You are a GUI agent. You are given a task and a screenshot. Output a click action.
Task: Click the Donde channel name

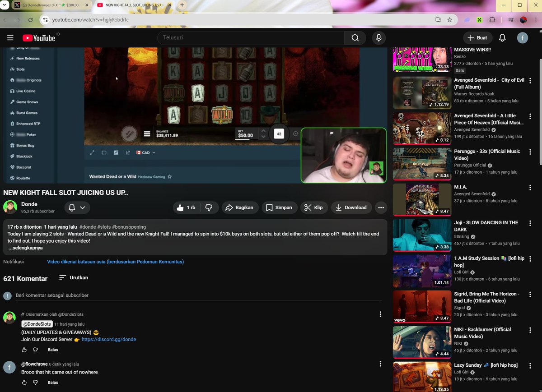pyautogui.click(x=29, y=204)
